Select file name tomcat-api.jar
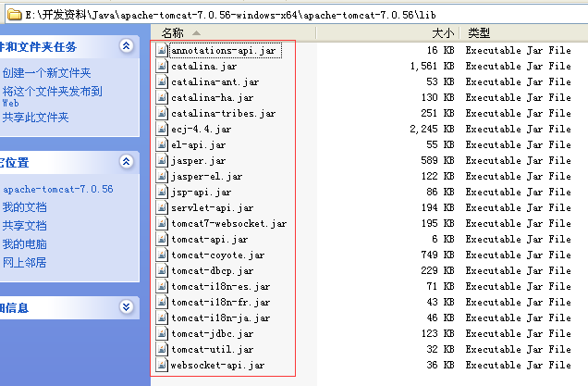 [209, 240]
